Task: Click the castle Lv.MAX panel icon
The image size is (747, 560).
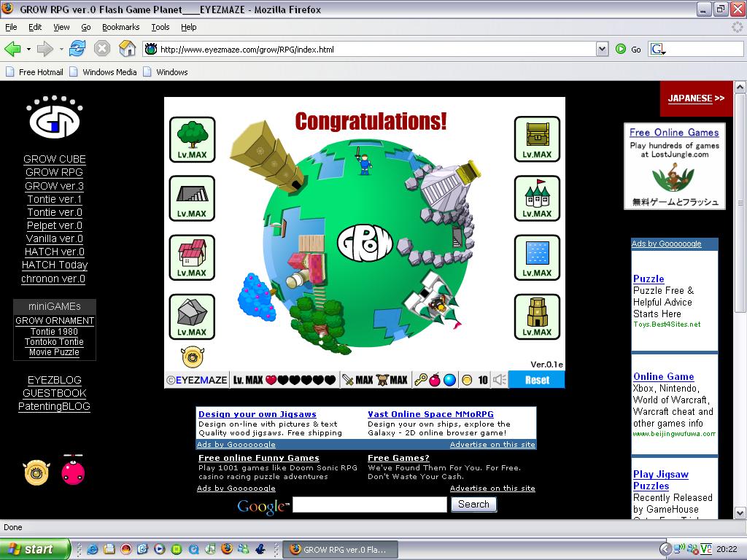Action: pyautogui.click(x=537, y=198)
